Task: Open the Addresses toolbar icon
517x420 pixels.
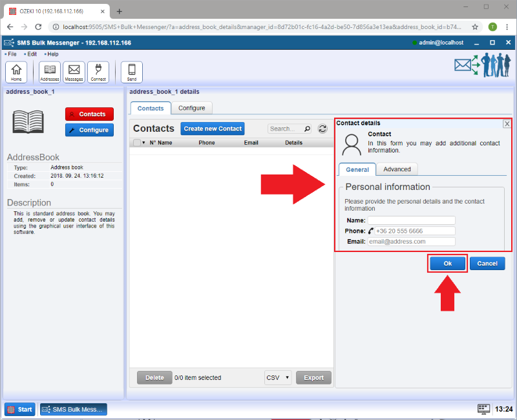Action: (x=50, y=72)
